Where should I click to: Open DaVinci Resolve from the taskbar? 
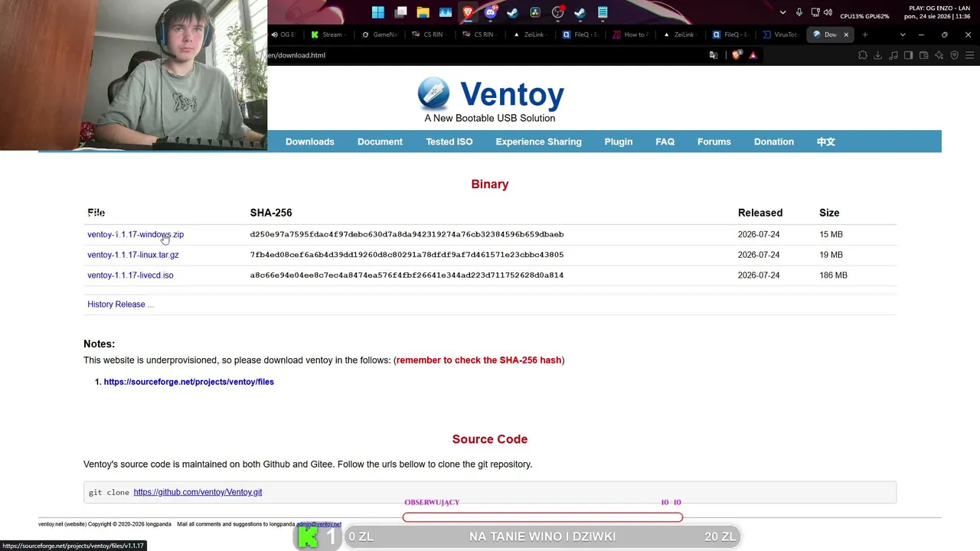(535, 12)
